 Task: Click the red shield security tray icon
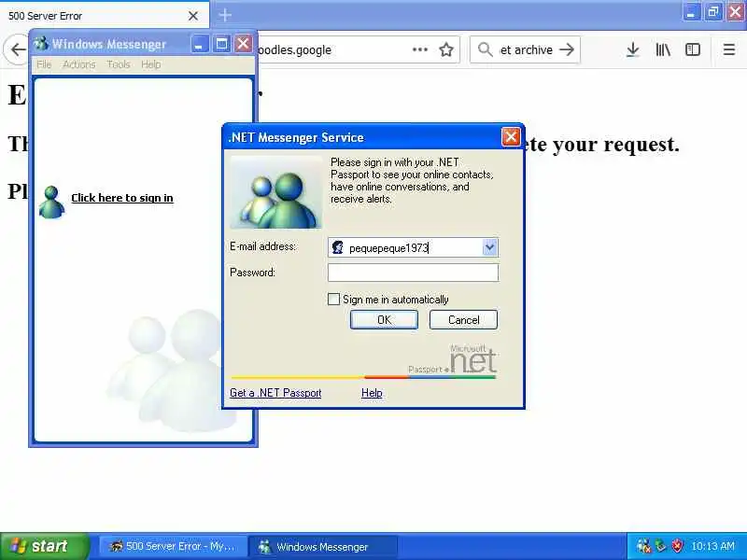tap(677, 546)
